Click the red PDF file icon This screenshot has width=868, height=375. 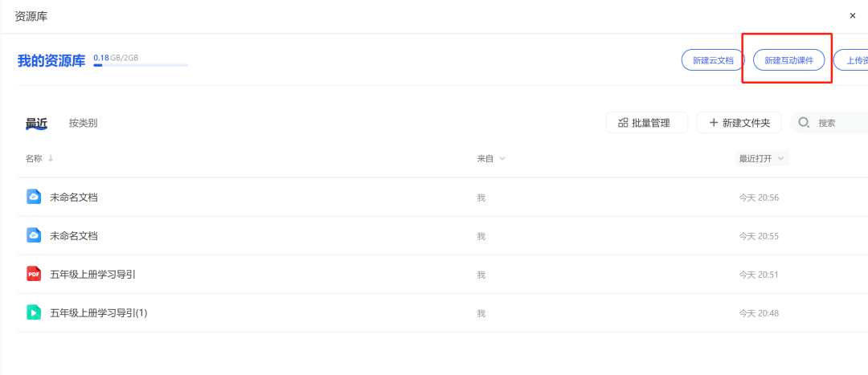click(x=34, y=274)
